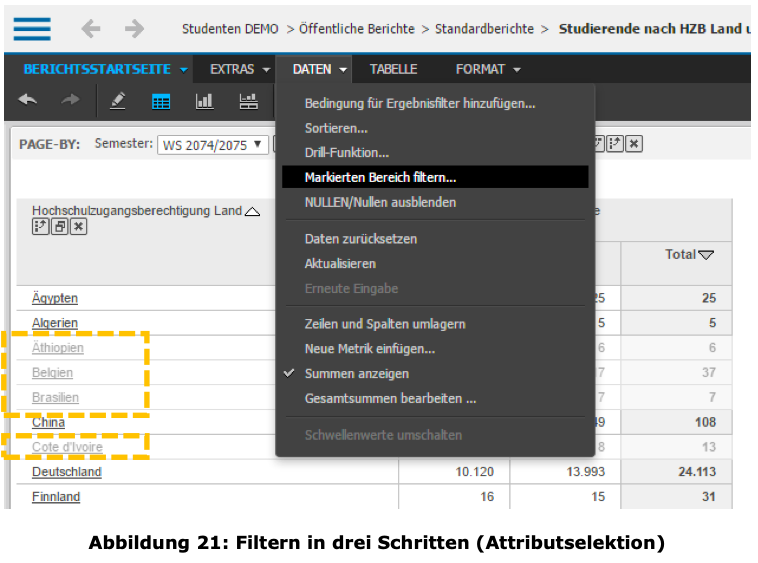Click the move icon under Hochschulzugangsberechtigung Land
This screenshot has width=758, height=563.
coord(60,226)
